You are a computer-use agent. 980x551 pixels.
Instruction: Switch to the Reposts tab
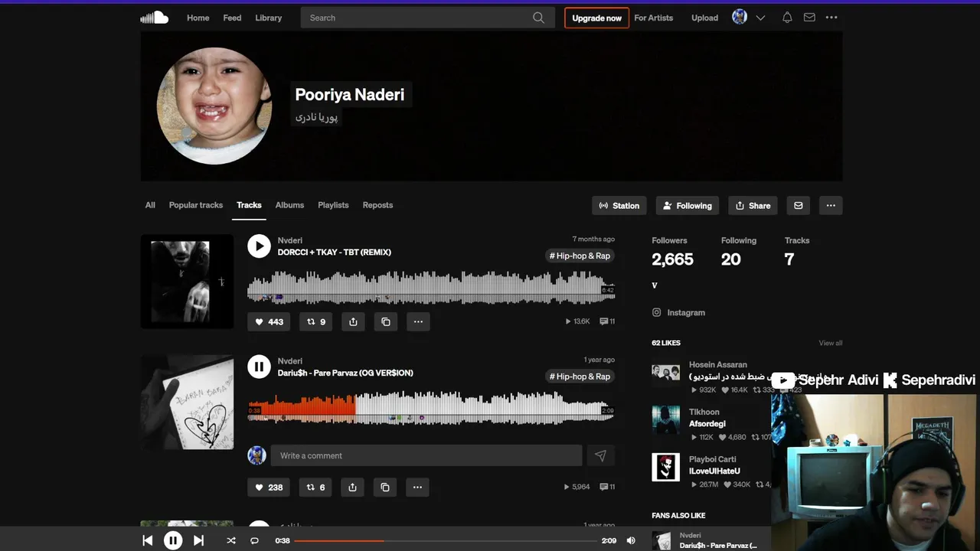(377, 205)
